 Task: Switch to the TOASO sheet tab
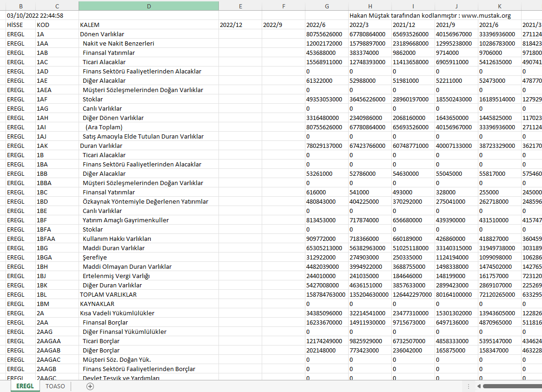point(55,386)
